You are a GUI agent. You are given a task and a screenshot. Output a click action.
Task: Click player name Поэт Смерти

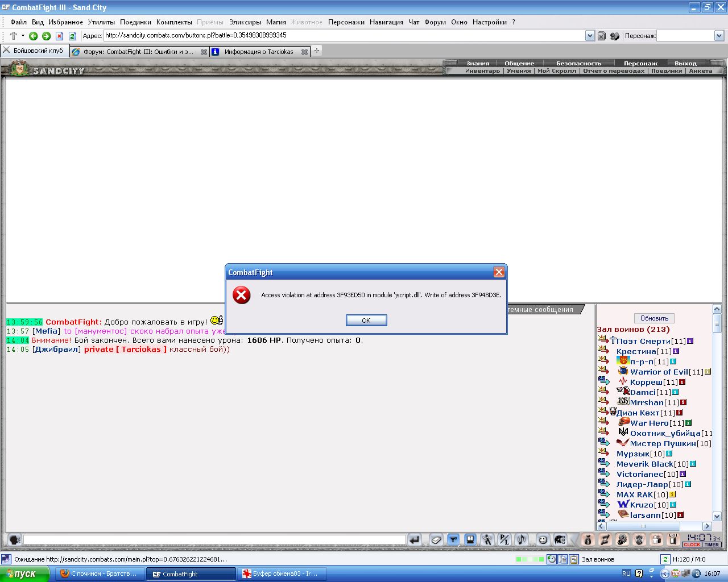coord(643,341)
